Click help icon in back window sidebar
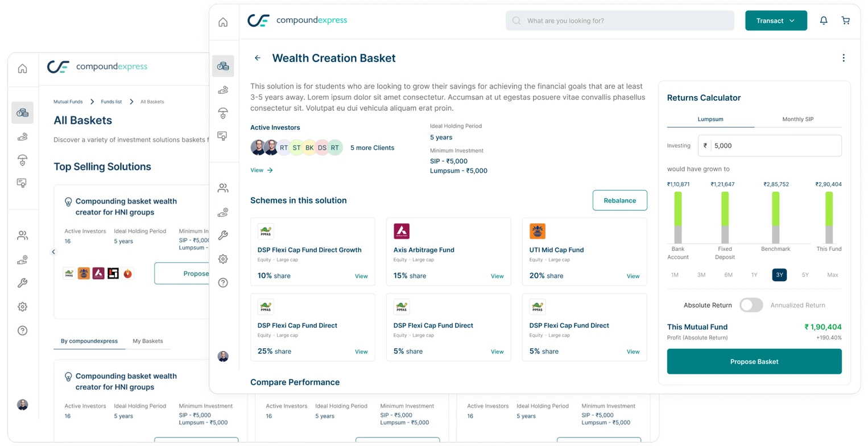868x446 pixels. 22,331
